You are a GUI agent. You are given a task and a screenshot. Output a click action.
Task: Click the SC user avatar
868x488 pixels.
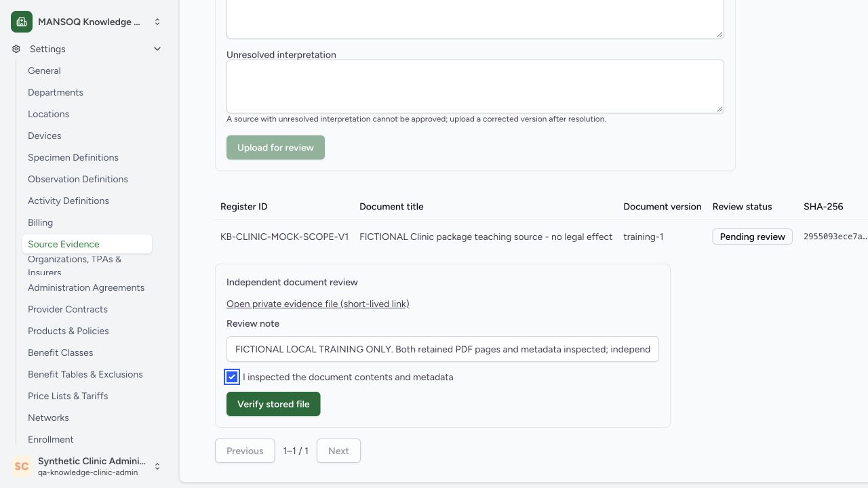coord(22,466)
